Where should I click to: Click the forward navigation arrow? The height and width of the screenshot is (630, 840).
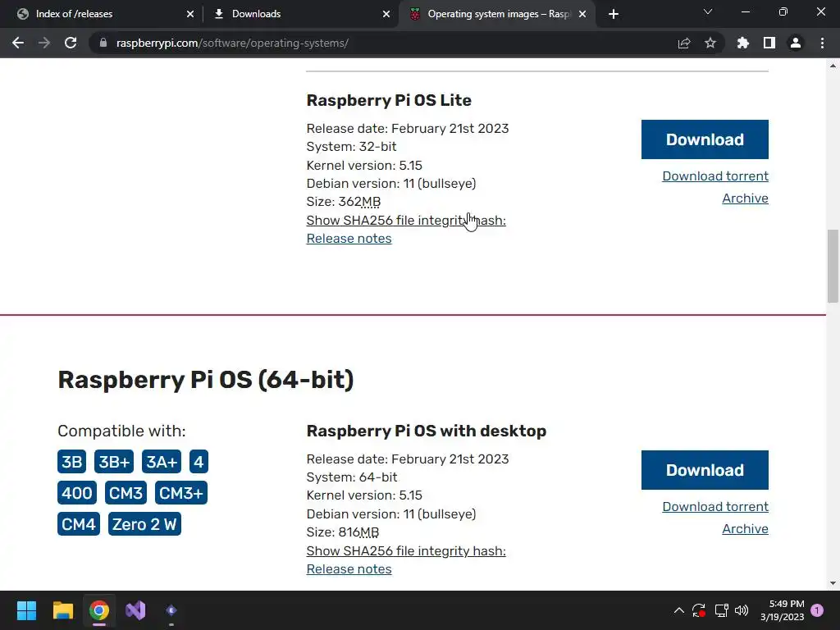(44, 43)
